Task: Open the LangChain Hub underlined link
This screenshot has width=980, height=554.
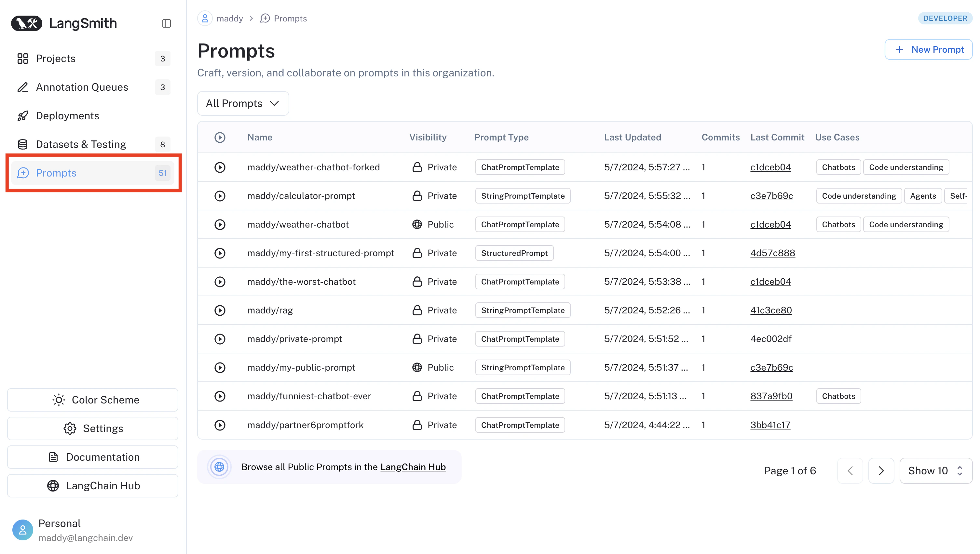Action: [413, 467]
